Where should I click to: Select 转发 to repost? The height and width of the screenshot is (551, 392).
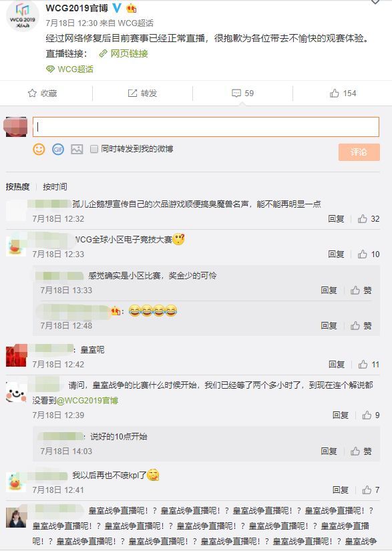coord(142,93)
